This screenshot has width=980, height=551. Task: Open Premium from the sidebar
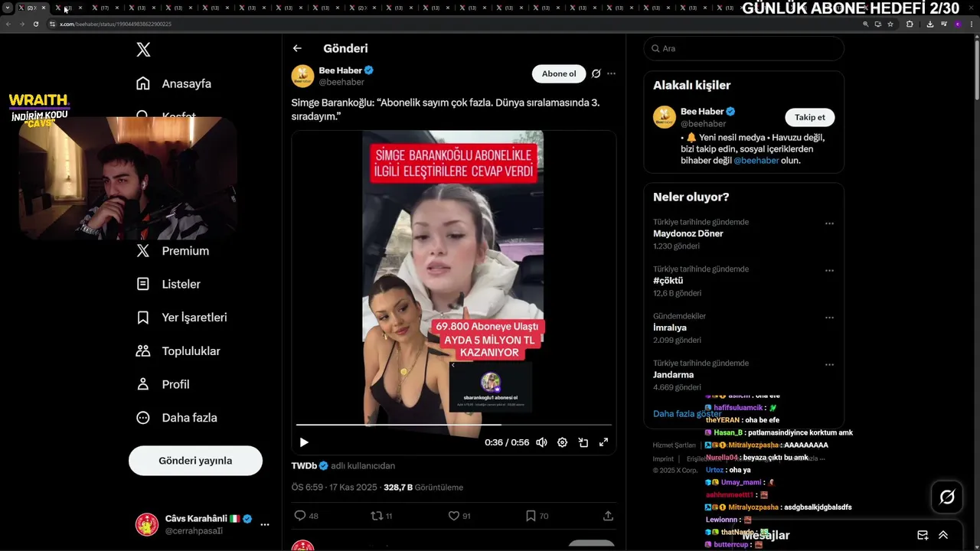click(172, 251)
